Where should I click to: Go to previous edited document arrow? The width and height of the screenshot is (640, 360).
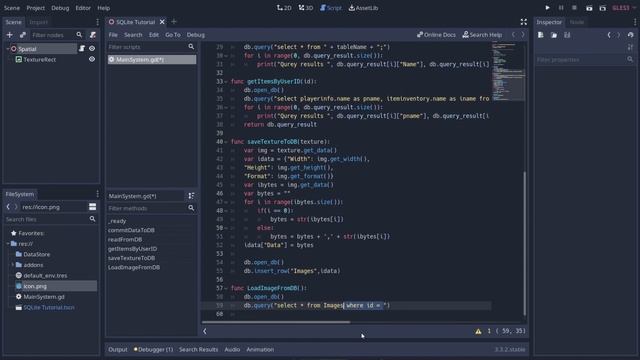[513, 35]
